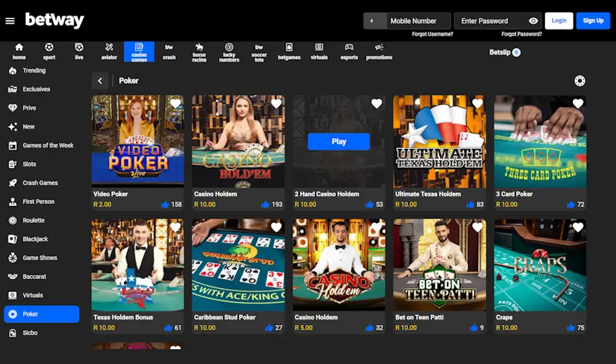Like Bet on Teen Patti thumbs-up
Viewport: 616px width, 364px height.
(474, 328)
